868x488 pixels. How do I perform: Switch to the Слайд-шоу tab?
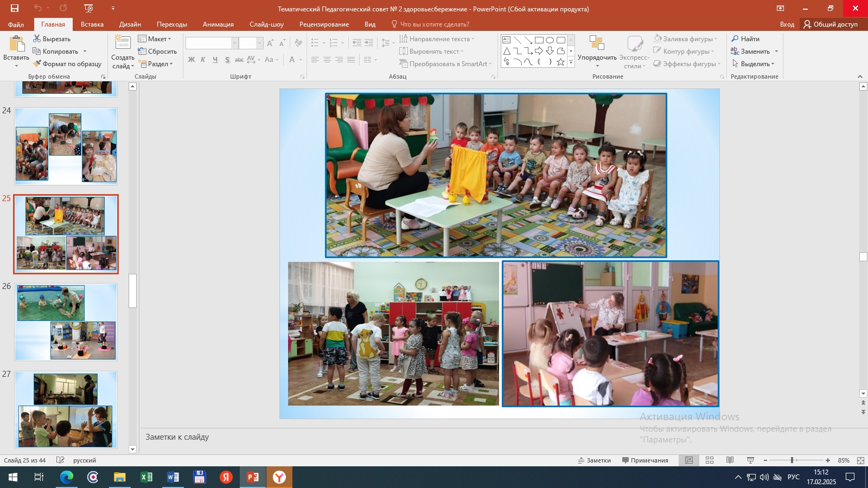(x=266, y=24)
